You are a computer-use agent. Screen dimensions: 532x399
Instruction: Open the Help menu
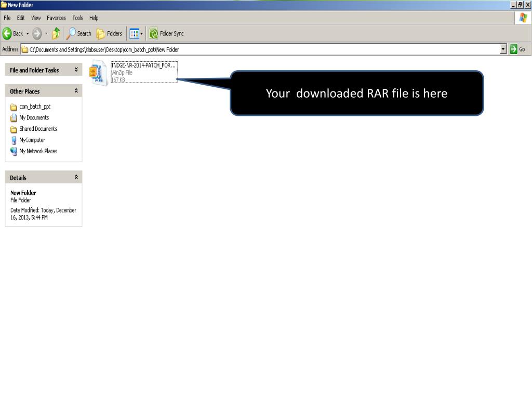(x=94, y=18)
